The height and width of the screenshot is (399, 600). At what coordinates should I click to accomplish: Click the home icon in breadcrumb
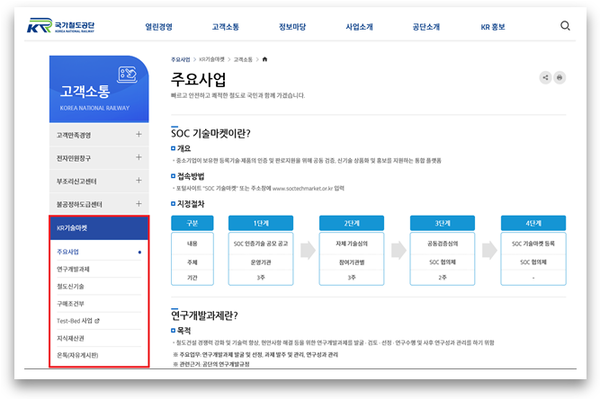click(265, 59)
